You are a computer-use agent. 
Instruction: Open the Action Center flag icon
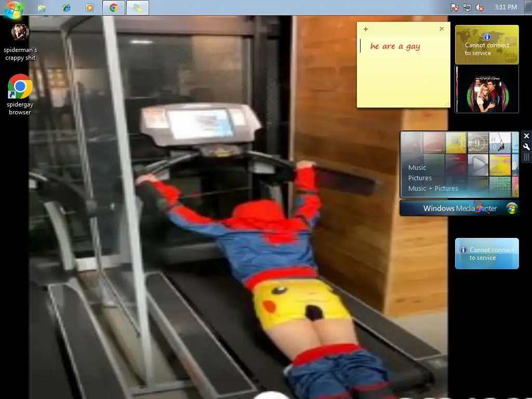(x=455, y=7)
